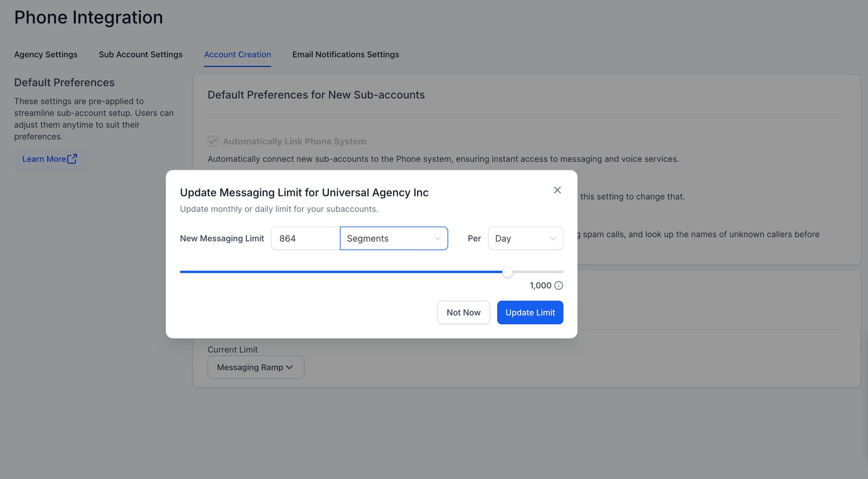Viewport: 868px width, 479px height.
Task: Click the New Messaging Limit label
Action: [222, 238]
